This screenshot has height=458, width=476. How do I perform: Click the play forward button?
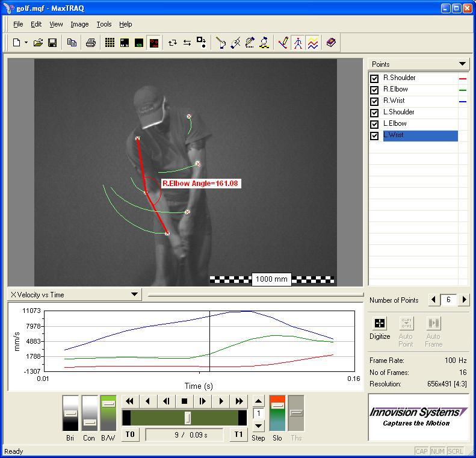pyautogui.click(x=221, y=401)
